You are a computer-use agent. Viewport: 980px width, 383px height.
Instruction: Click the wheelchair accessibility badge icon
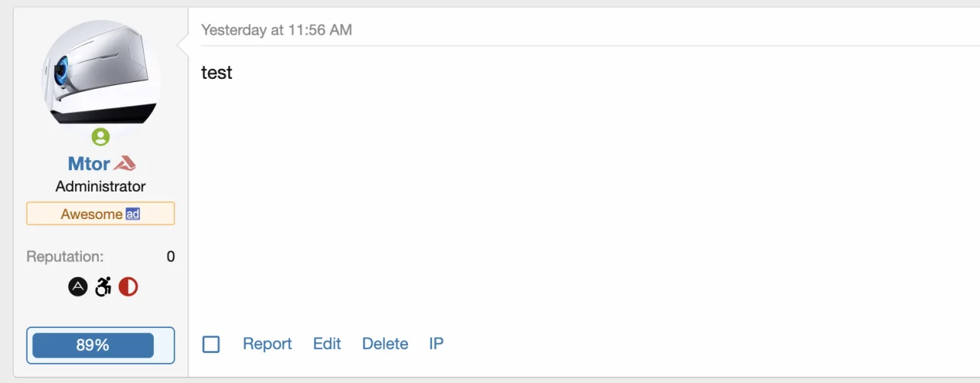103,287
